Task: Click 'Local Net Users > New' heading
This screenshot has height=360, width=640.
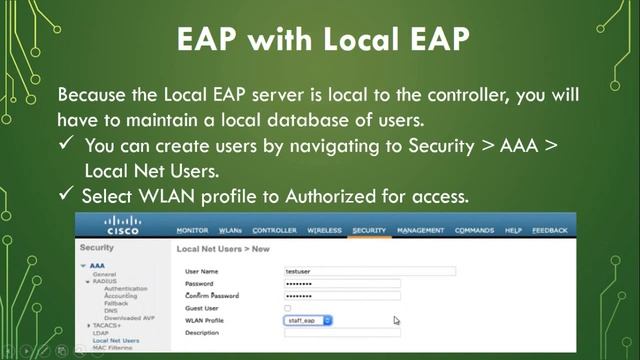Action: (x=223, y=249)
